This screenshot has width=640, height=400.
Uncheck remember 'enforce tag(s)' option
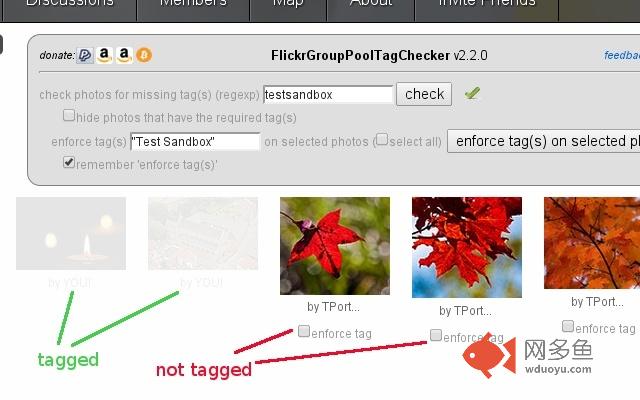(69, 162)
